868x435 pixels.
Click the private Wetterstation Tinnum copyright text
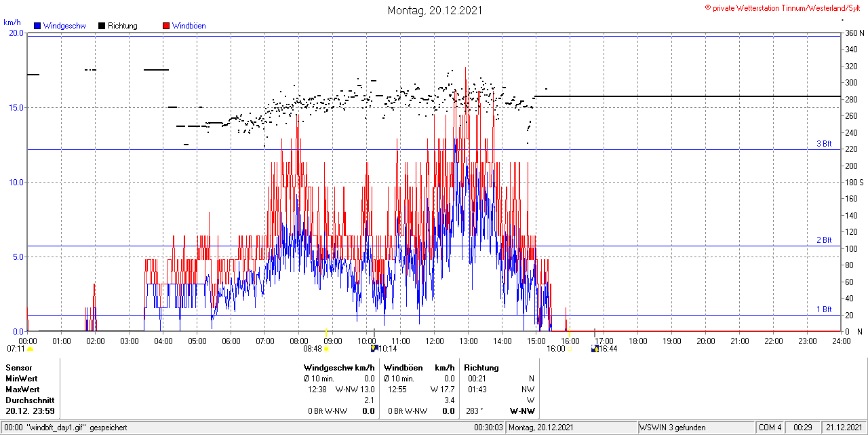783,7
